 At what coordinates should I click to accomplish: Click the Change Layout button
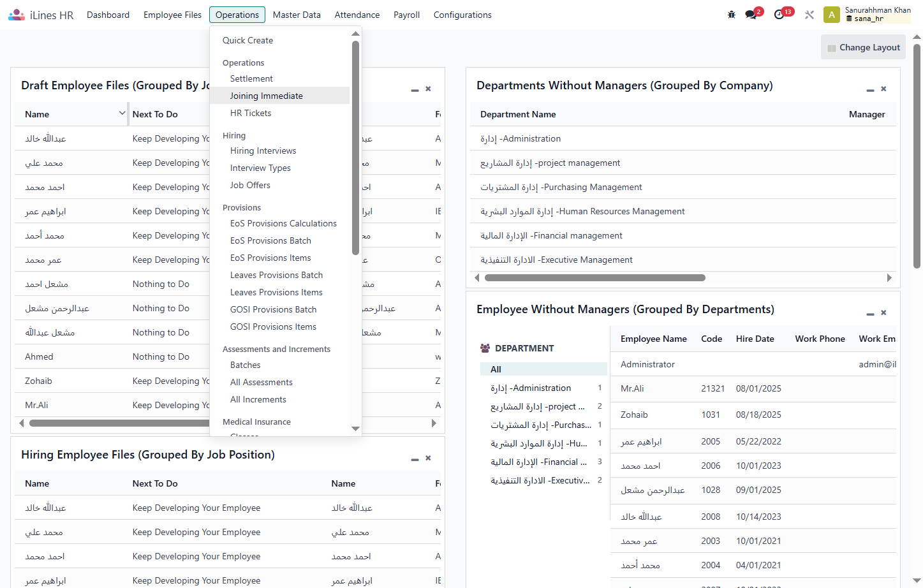[x=863, y=47]
